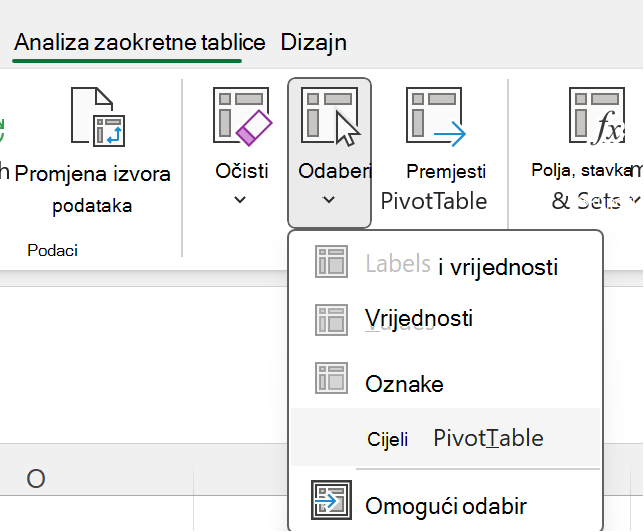Click the Labels i vrijednosti icon
Image resolution: width=644 pixels, height=532 pixels.
331,262
